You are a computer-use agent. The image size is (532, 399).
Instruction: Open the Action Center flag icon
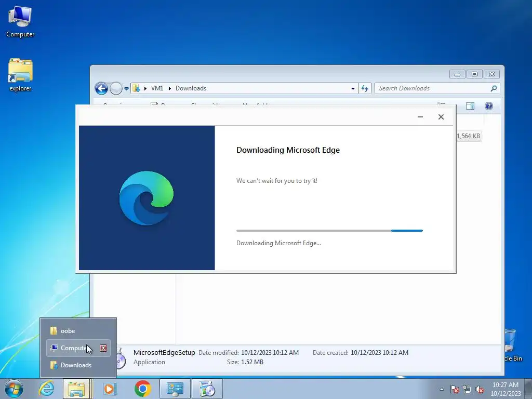point(455,389)
